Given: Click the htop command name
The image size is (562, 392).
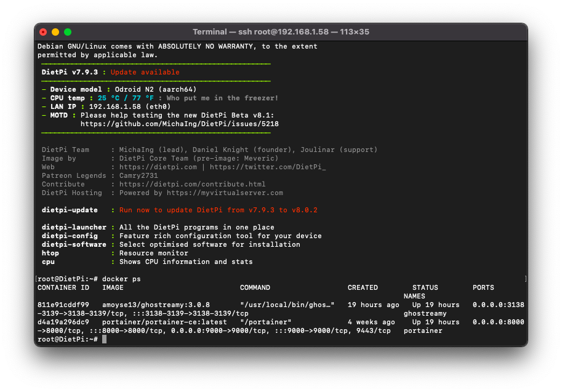Looking at the screenshot, I should click(x=50, y=253).
